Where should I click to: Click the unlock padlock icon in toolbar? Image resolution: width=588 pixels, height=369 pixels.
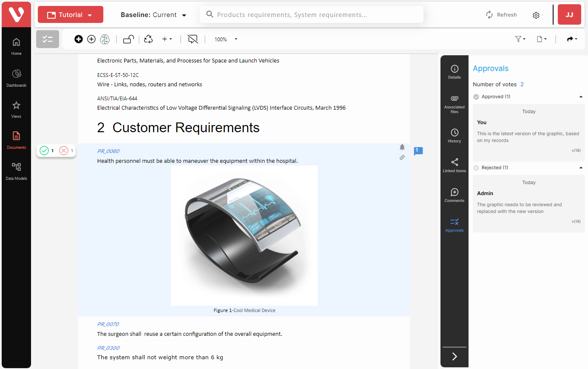[x=128, y=39]
